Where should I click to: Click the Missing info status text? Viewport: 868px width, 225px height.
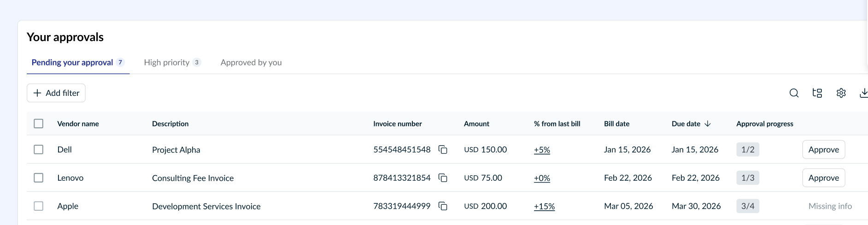830,206
